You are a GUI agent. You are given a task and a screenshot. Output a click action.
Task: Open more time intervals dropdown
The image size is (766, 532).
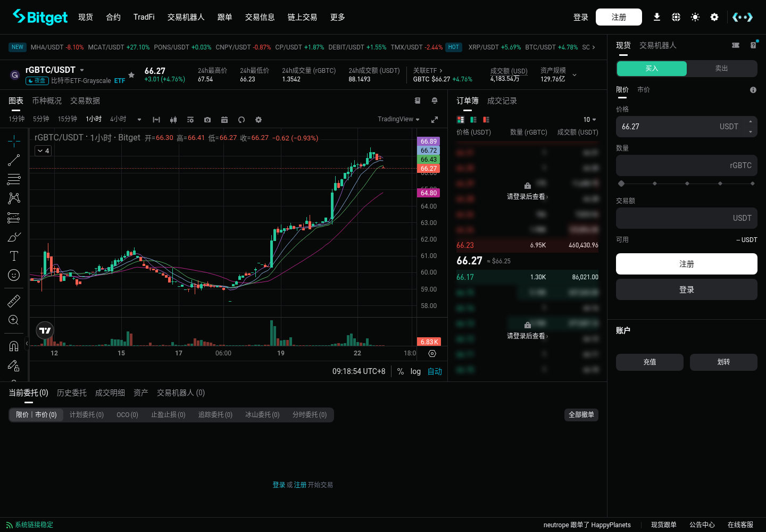139,120
